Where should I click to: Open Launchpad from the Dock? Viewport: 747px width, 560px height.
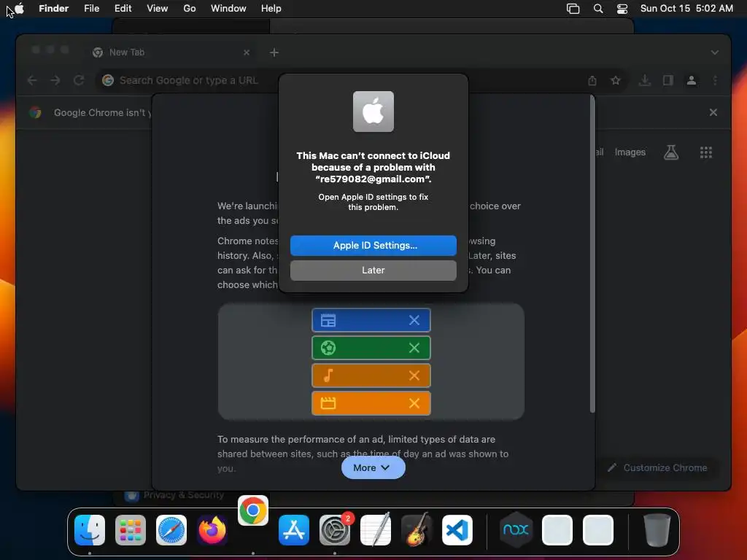(131, 529)
